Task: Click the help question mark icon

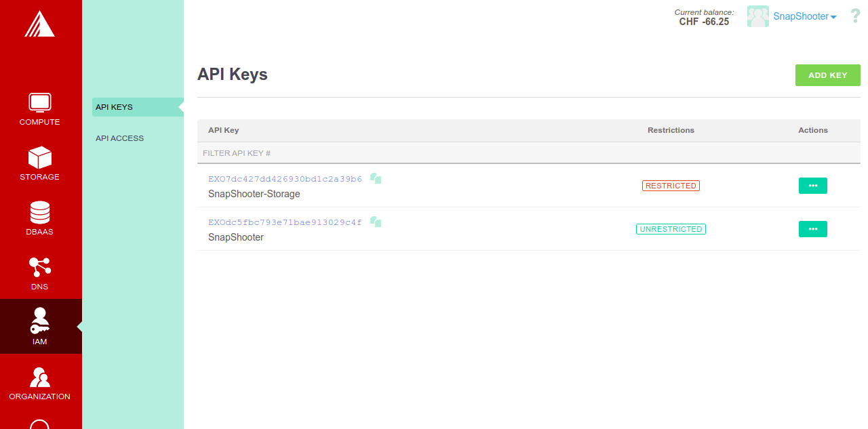Action: click(x=855, y=16)
